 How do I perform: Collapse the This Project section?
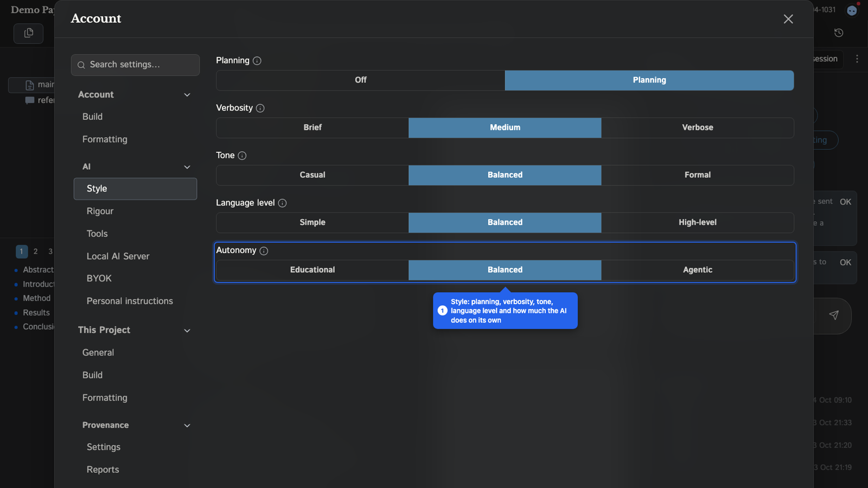click(187, 331)
